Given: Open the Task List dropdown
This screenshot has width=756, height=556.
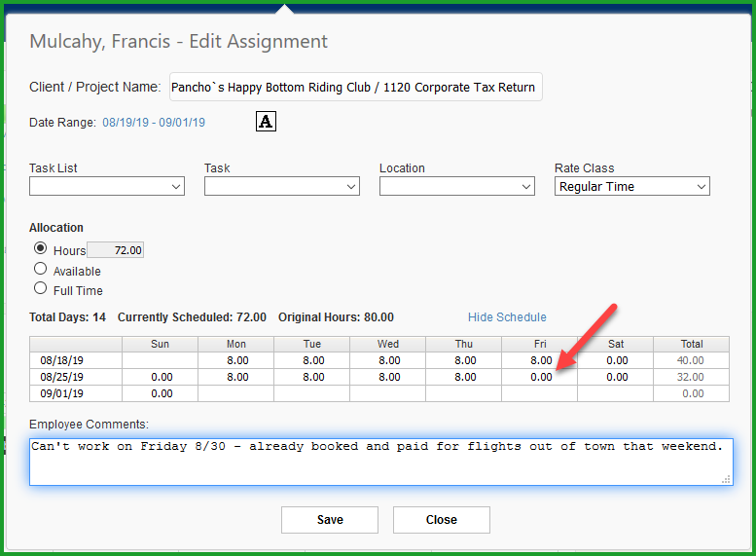Looking at the screenshot, I should point(107,186).
